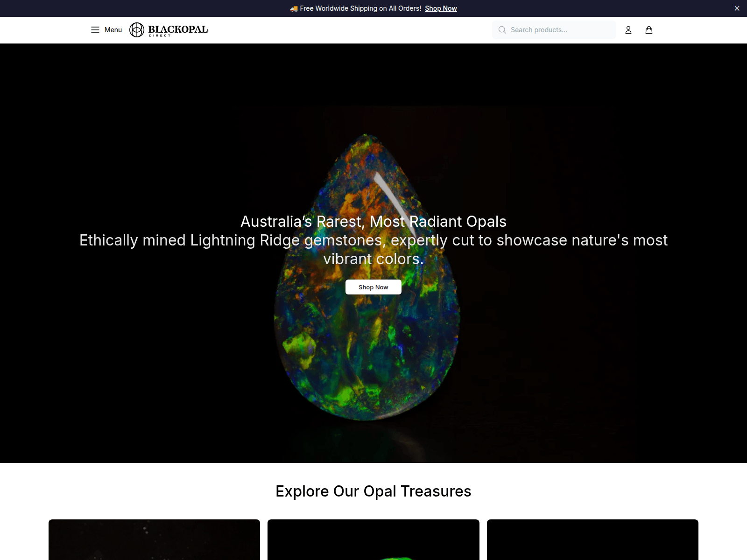Viewport: 747px width, 560px height.
Task: Click the hero Shop Now button
Action: pyautogui.click(x=373, y=287)
